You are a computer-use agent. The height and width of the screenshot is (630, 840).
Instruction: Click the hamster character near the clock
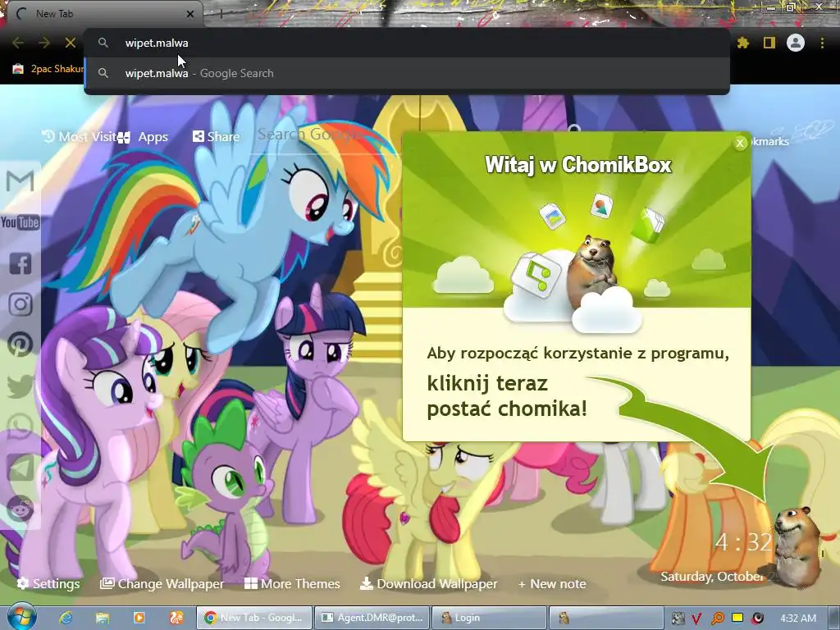click(797, 547)
